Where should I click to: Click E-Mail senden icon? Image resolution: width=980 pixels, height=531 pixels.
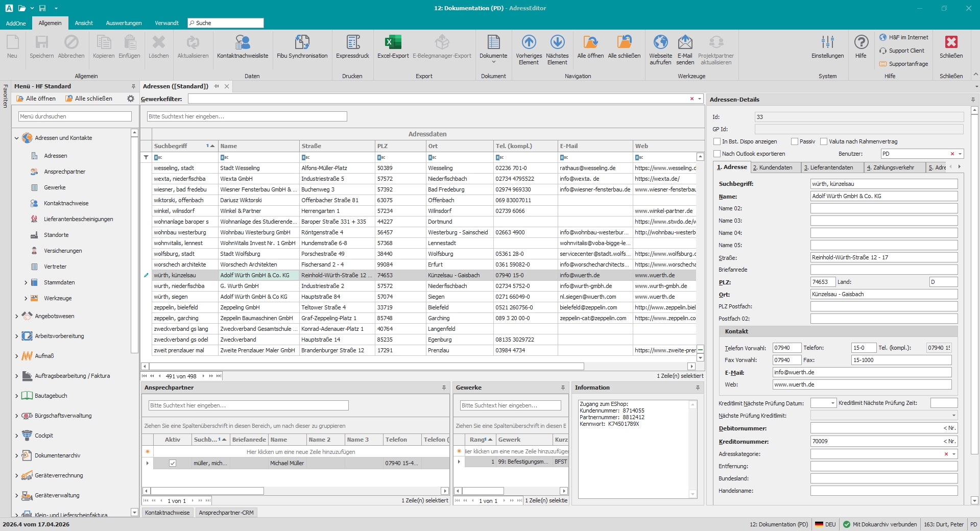click(685, 50)
